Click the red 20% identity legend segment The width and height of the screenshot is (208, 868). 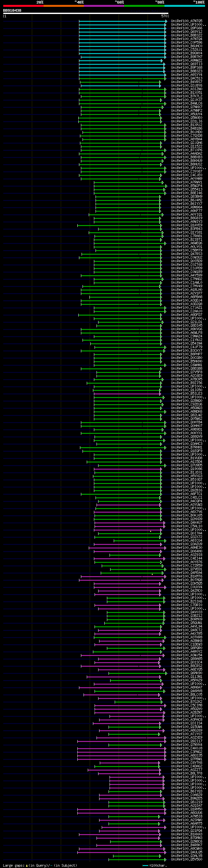point(23,6)
